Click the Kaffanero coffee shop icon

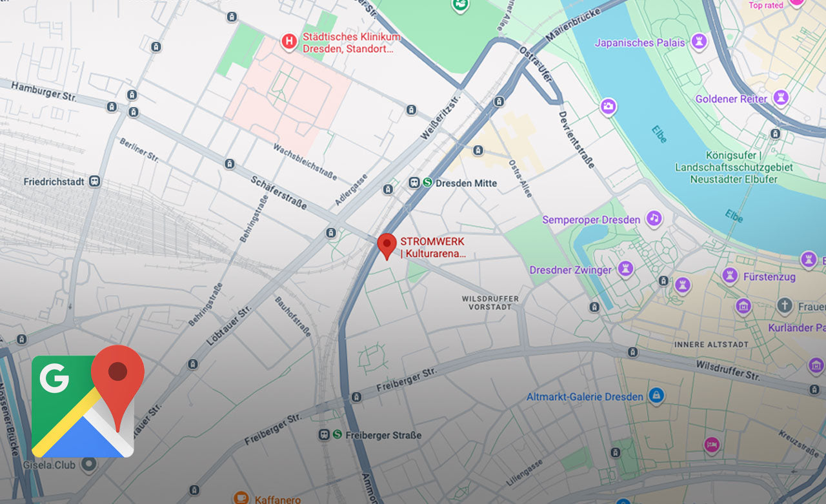241,498
